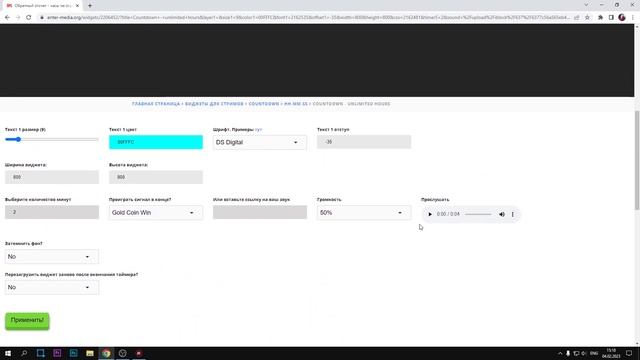
Task: Show hidden system tray icons
Action: pos(560,353)
